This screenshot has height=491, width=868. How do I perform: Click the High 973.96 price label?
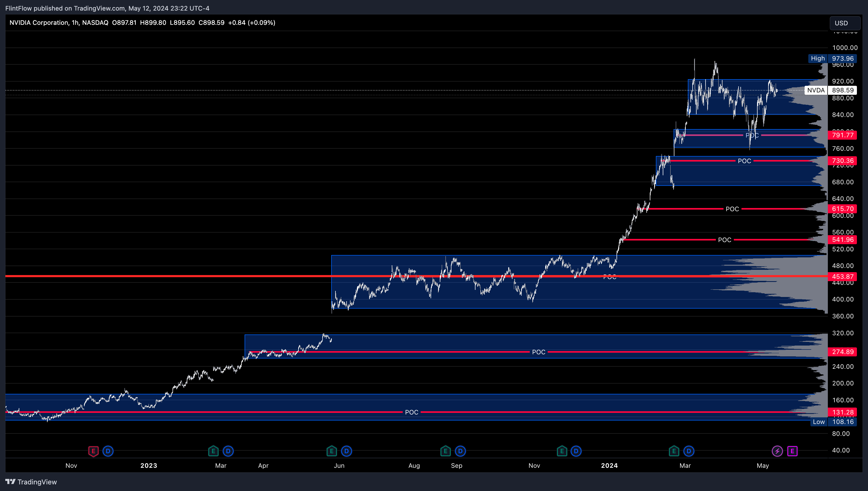coord(832,58)
